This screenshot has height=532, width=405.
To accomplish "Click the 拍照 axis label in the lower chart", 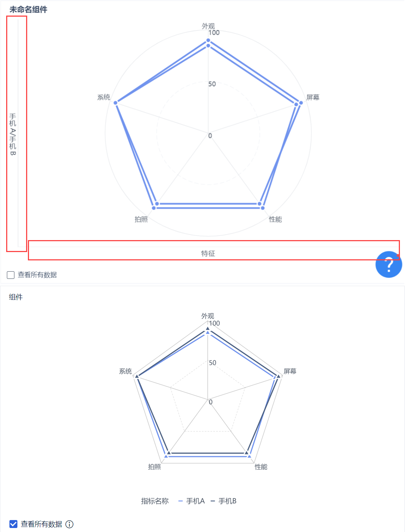I will [154, 467].
